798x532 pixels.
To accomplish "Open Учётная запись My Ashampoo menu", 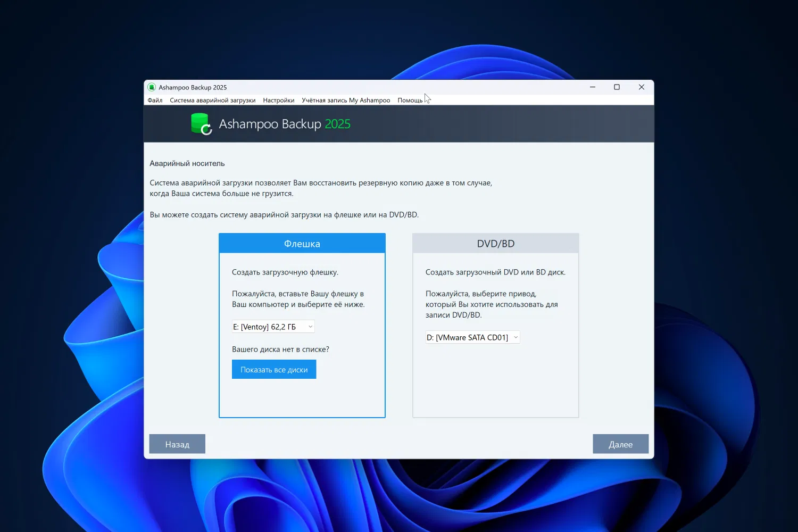I will [x=346, y=100].
